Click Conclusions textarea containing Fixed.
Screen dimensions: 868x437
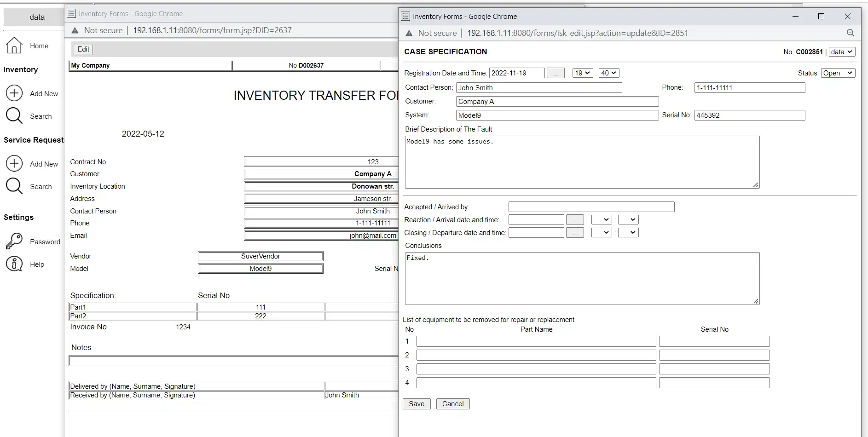point(582,278)
